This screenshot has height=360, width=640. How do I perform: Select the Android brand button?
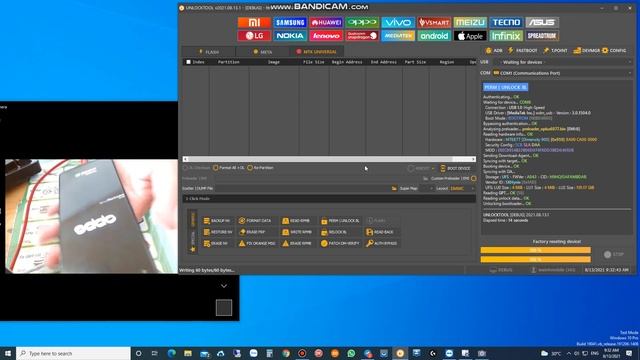(434, 36)
